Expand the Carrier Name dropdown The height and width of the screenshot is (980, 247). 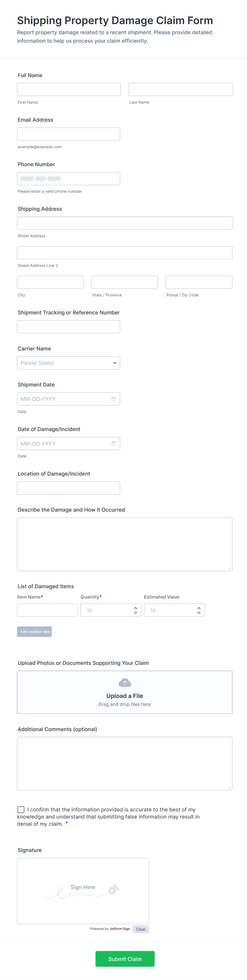[x=69, y=363]
